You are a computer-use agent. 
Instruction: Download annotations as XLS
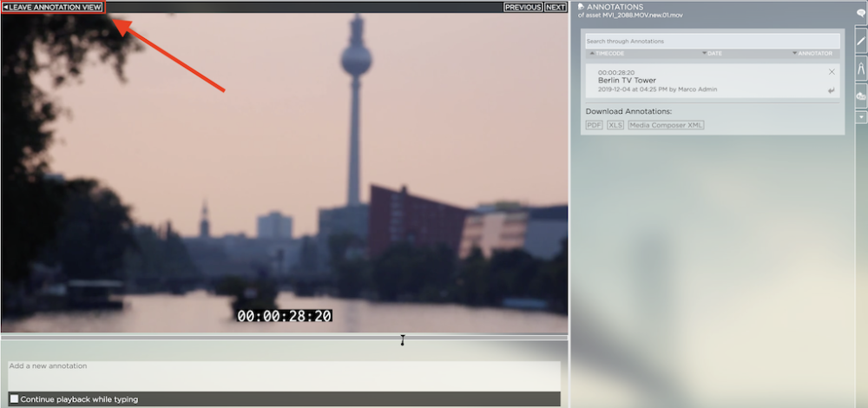pyautogui.click(x=615, y=125)
